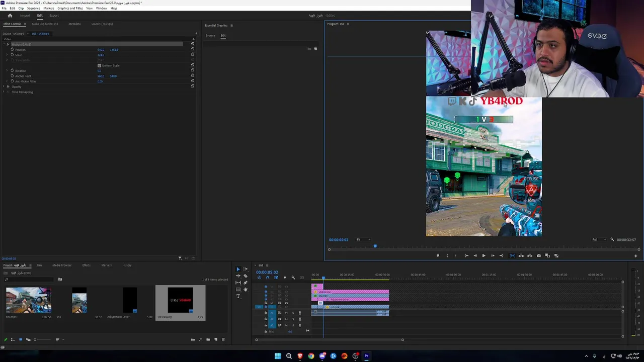Viewport: 644px width, 362px height.
Task: Reset the Position parameter
Action: 192,49
